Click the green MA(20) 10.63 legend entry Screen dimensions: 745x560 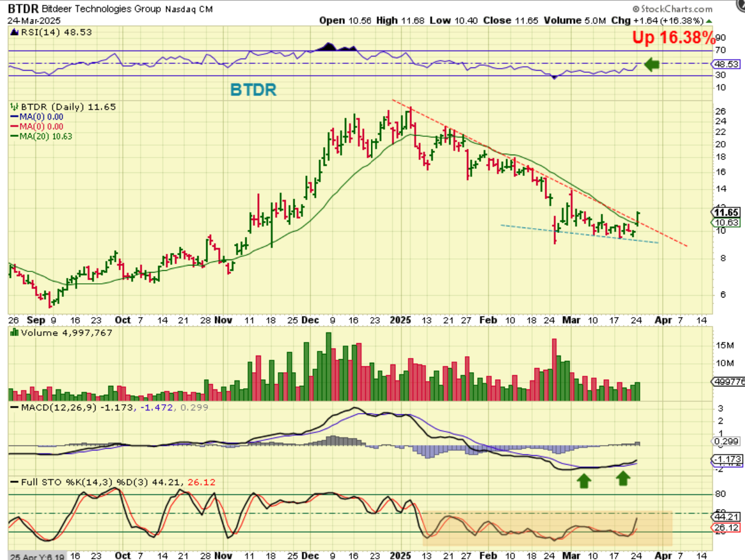(x=41, y=136)
